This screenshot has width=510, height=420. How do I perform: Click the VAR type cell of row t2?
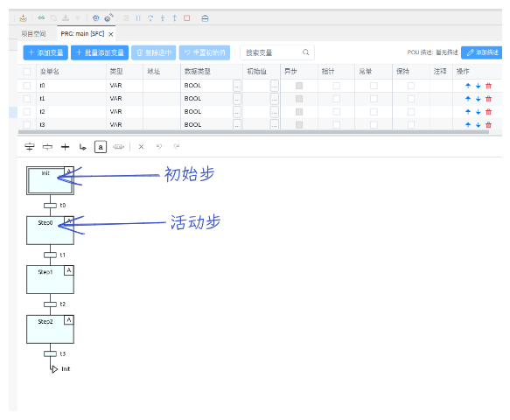[x=124, y=112]
